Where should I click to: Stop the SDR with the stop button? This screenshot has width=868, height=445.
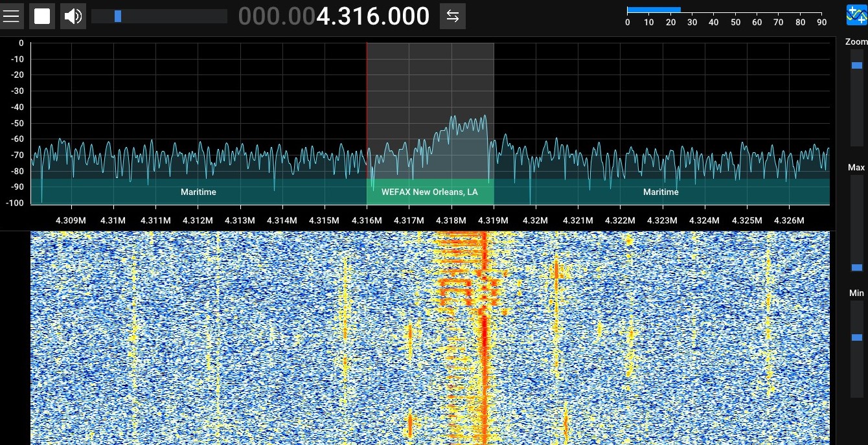(42, 16)
